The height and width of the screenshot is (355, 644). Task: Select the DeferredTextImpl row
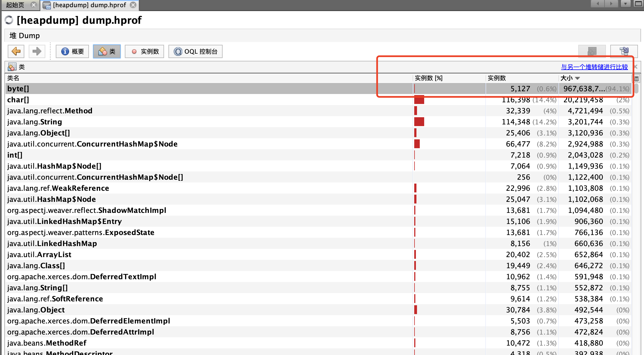(318, 276)
